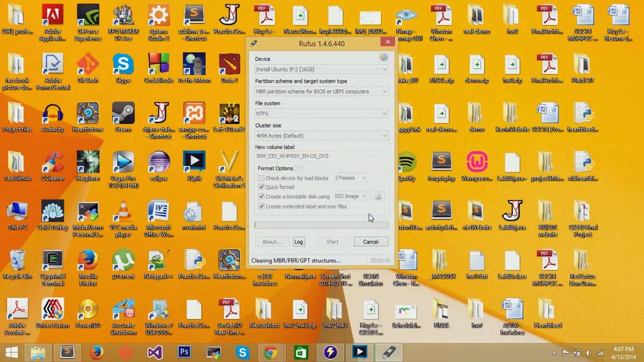Click the Rufus USB taskbar icon
Image resolution: width=644 pixels, height=362 pixels.
[389, 352]
